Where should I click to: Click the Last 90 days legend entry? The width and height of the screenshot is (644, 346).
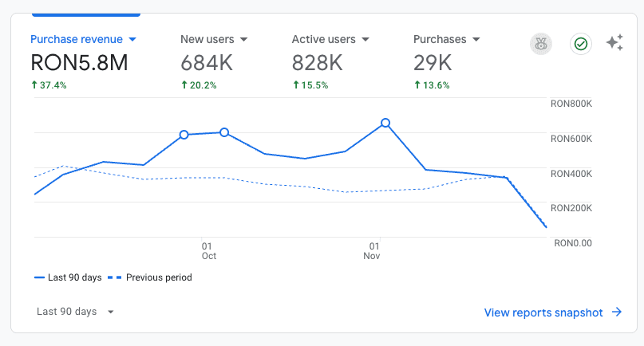click(x=68, y=277)
